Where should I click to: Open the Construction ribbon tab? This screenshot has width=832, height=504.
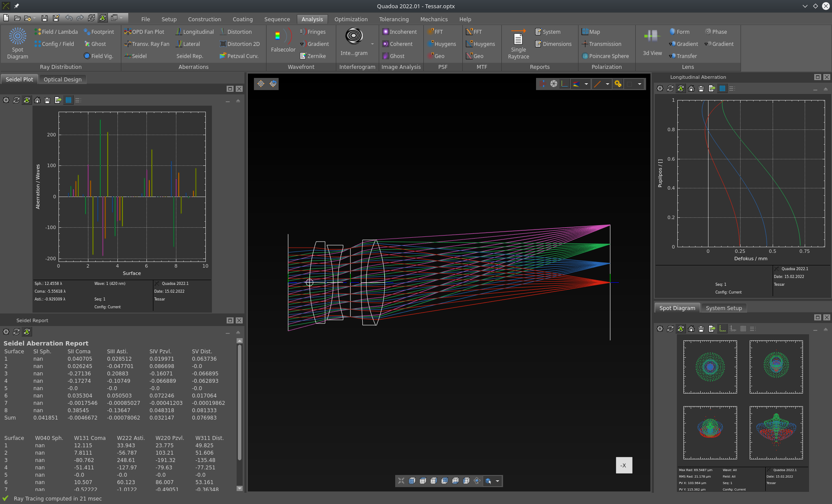205,19
